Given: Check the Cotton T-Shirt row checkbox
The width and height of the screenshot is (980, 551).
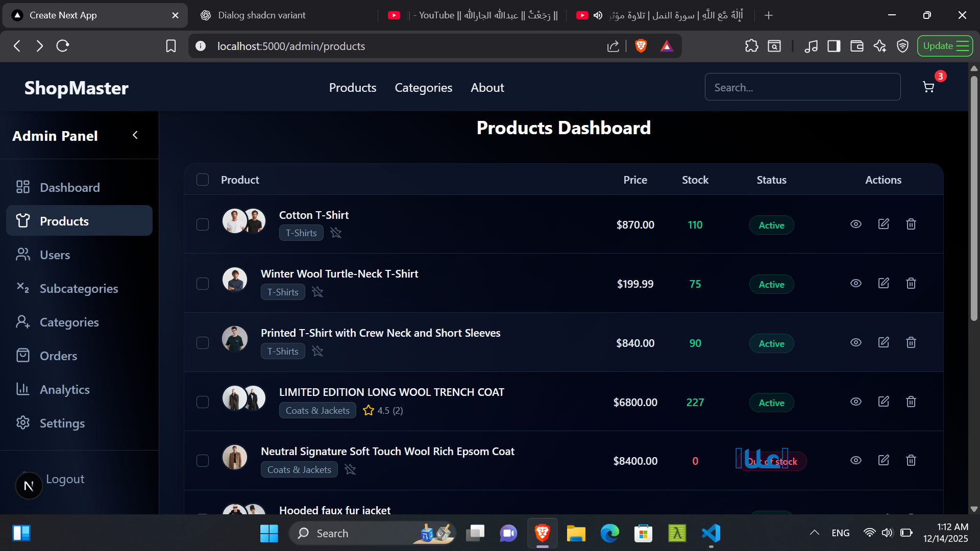Looking at the screenshot, I should click(203, 225).
